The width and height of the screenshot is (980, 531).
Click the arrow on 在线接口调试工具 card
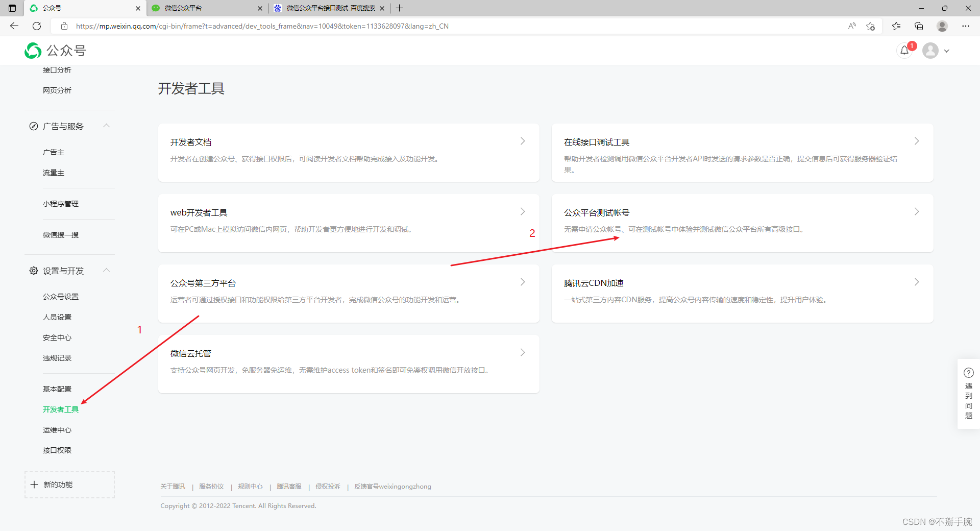[917, 141]
